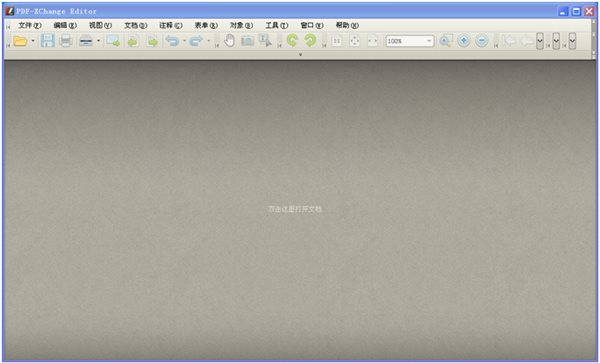Close the PDF-XChange Editor window

tap(589, 11)
